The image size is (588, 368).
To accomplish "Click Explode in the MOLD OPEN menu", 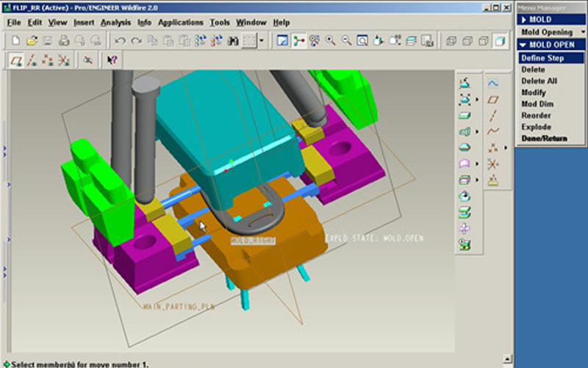I will click(x=536, y=127).
